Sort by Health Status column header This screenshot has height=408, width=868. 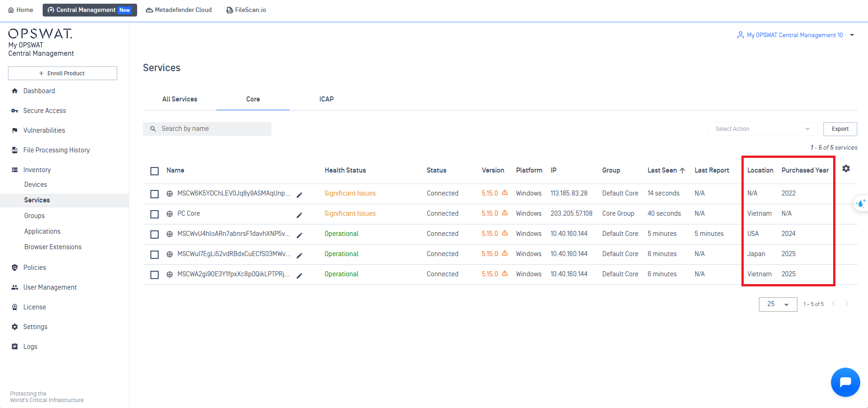point(345,170)
